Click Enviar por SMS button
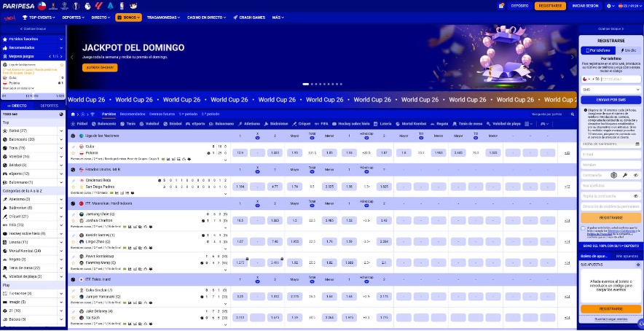Screen dimensions: 644x331 pos(610,100)
